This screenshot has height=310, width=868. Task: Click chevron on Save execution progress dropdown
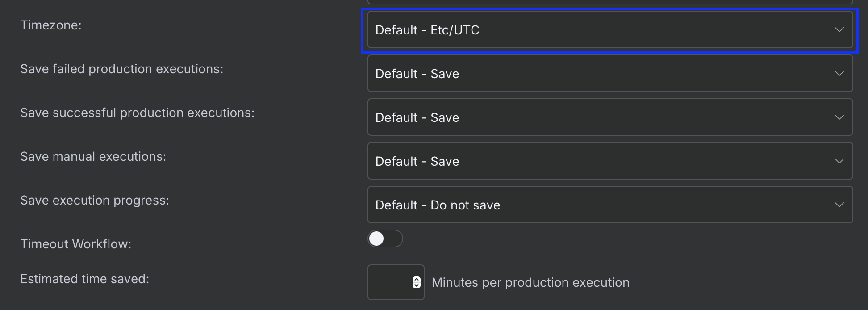click(x=839, y=205)
